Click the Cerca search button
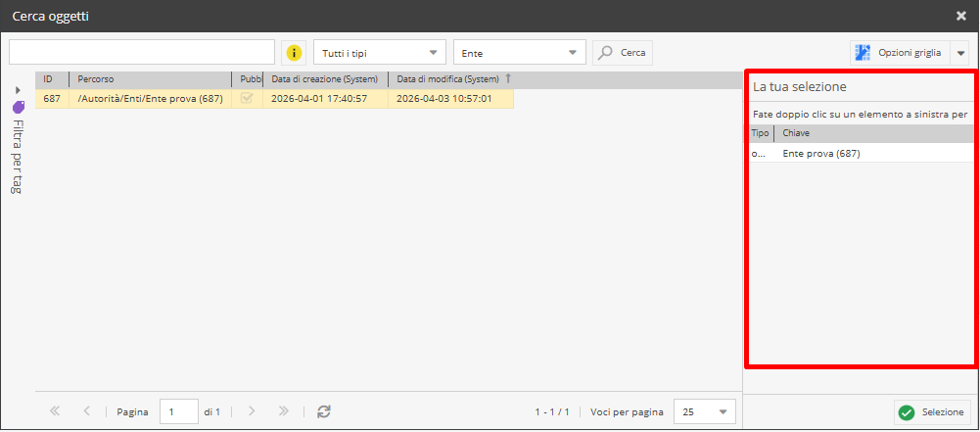The height and width of the screenshot is (432, 980). point(623,53)
